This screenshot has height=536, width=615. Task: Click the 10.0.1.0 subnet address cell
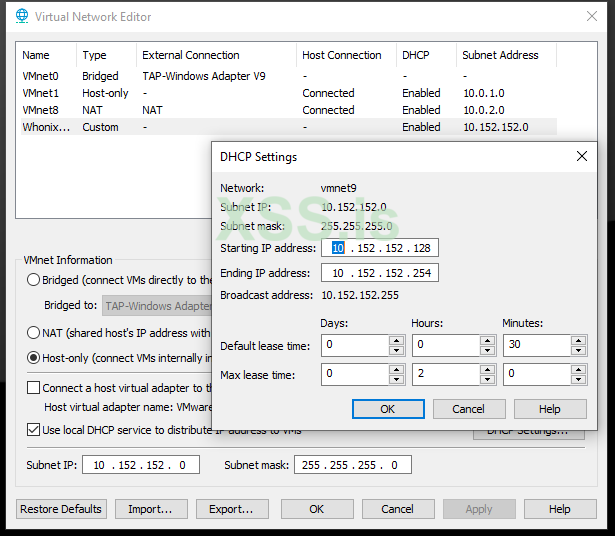[x=484, y=93]
